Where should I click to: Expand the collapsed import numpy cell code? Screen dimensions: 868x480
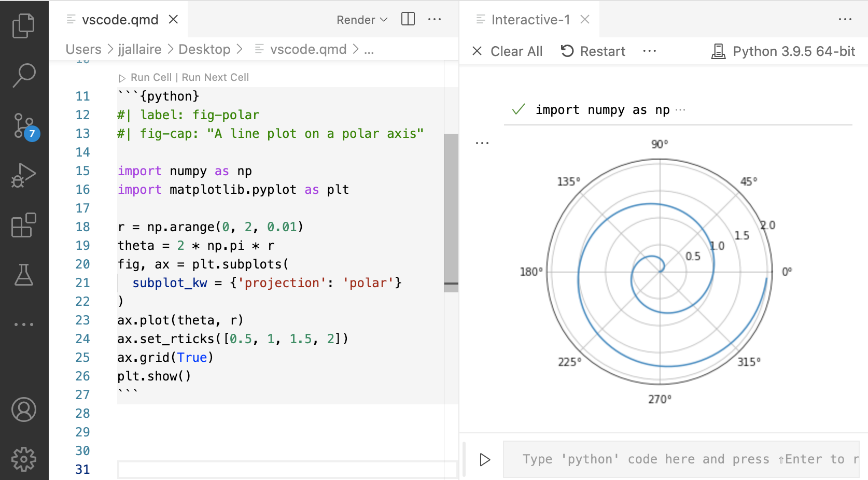[680, 109]
